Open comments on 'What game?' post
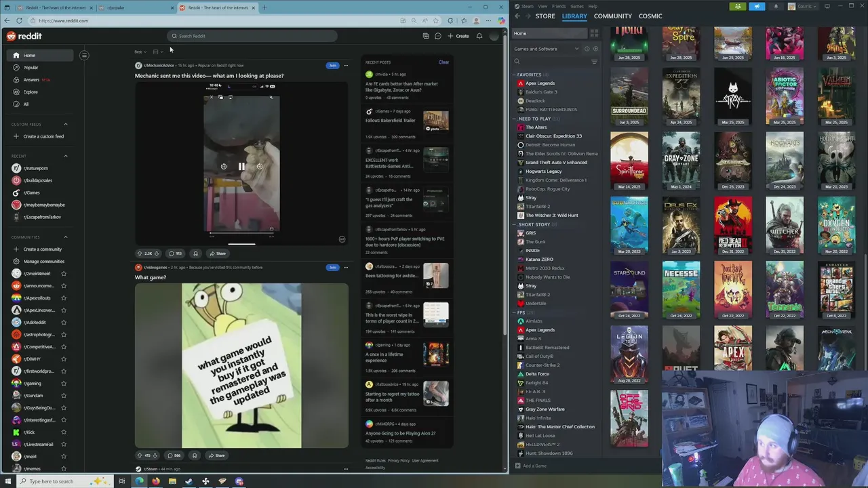This screenshot has width=868, height=488. click(174, 455)
